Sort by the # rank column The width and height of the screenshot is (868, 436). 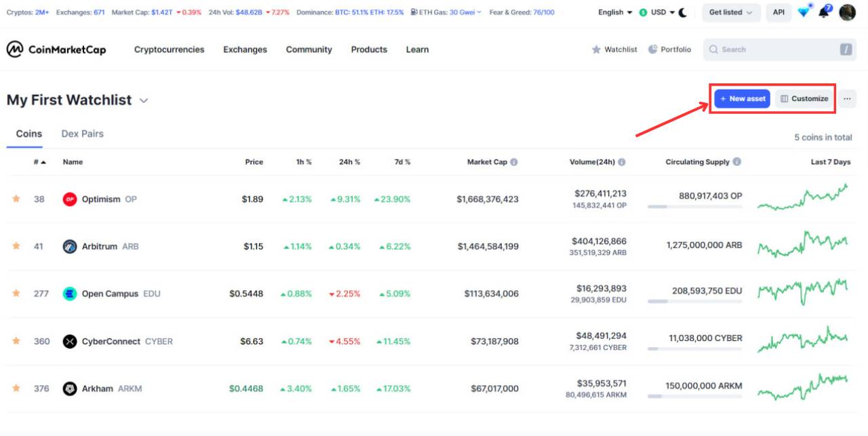click(40, 162)
